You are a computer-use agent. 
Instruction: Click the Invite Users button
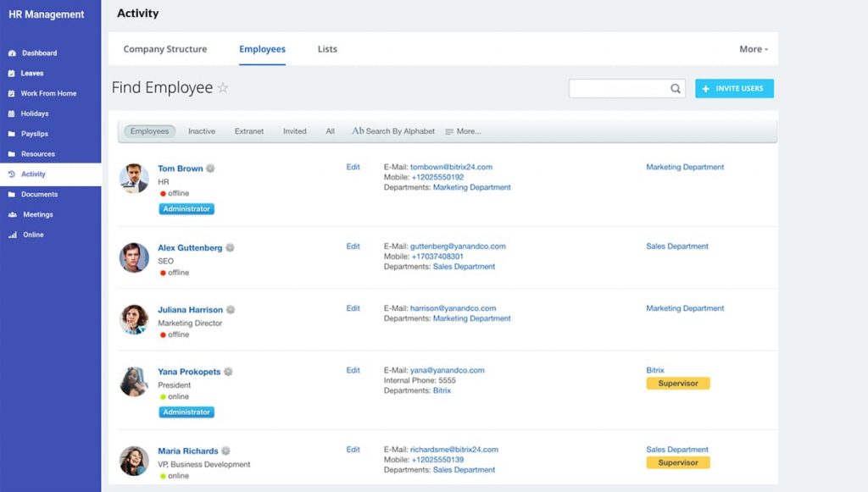(x=734, y=88)
